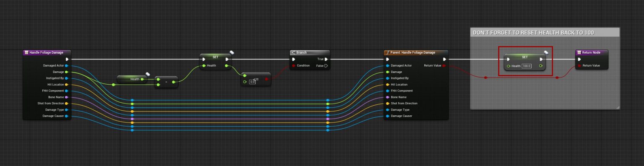Image resolution: width=644 pixels, height=166 pixels.
Task: Click the 0.0 value field on less-equal node
Action: (252, 82)
